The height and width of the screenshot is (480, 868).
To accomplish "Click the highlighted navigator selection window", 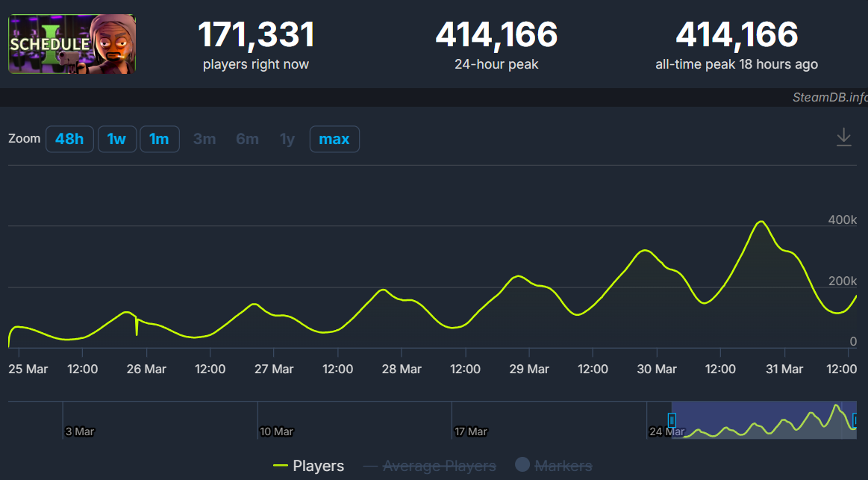I will click(x=761, y=420).
